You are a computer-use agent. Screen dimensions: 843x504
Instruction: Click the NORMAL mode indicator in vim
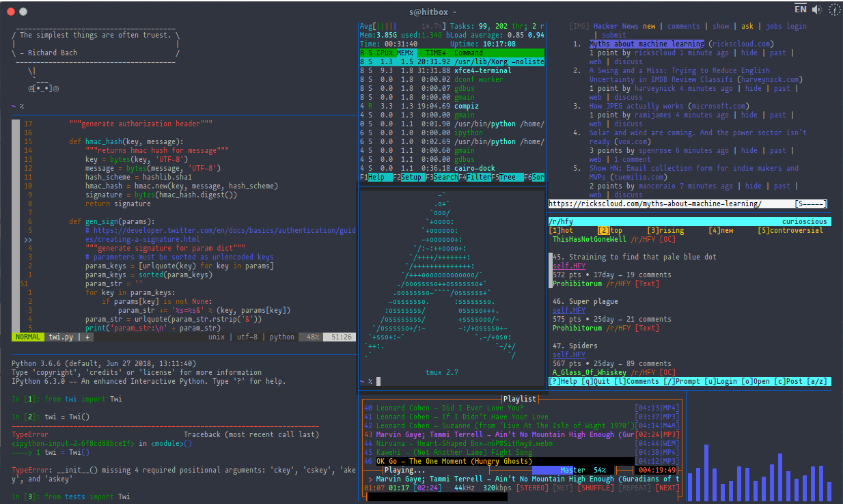tap(28, 337)
